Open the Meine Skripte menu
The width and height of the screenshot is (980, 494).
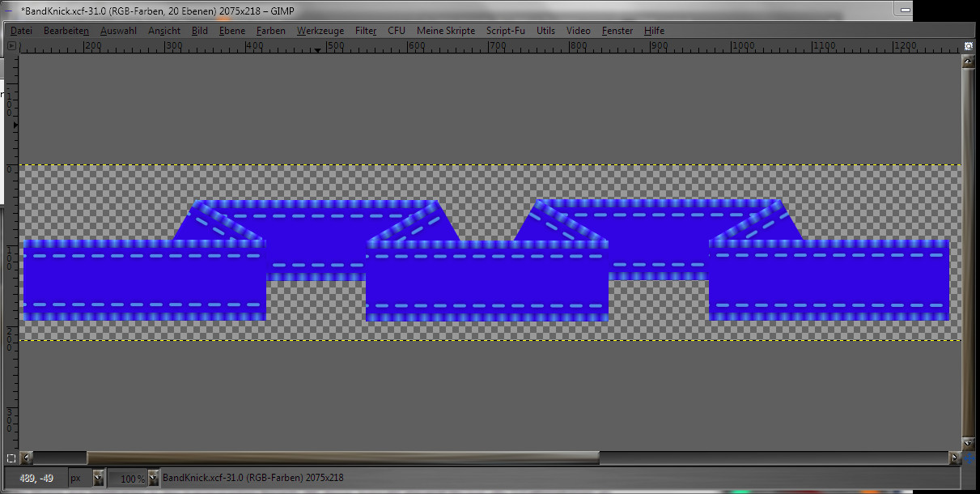tap(445, 31)
